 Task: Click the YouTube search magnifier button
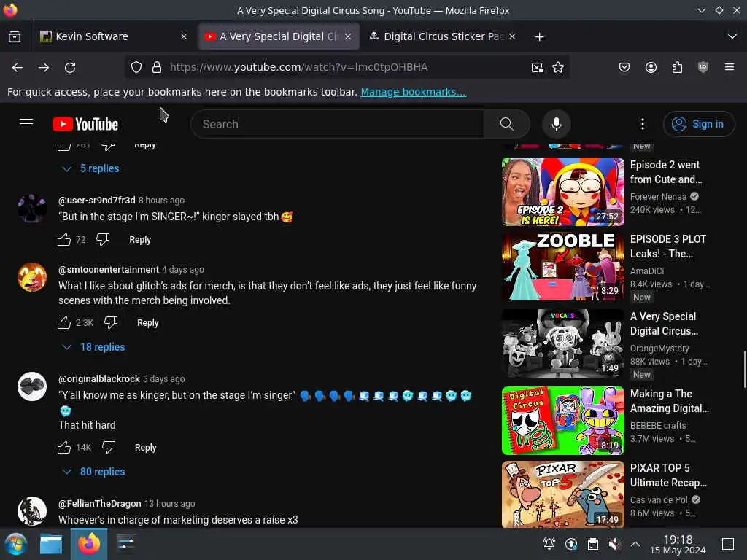[x=507, y=124]
